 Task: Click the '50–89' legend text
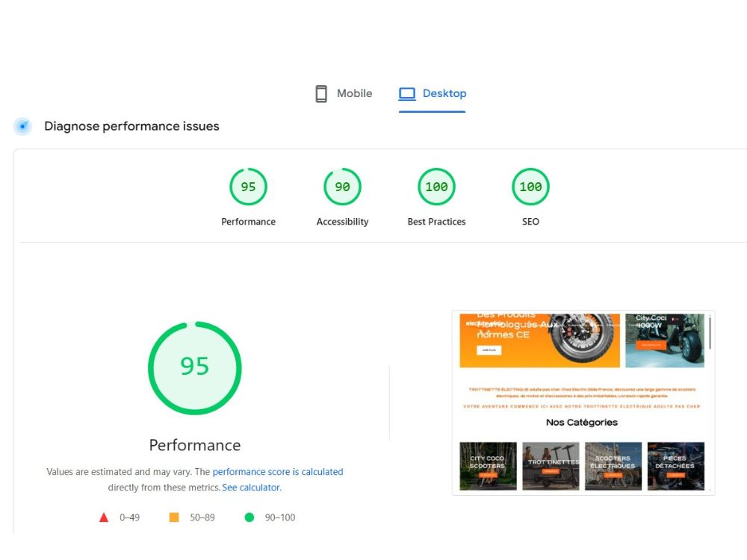click(202, 517)
